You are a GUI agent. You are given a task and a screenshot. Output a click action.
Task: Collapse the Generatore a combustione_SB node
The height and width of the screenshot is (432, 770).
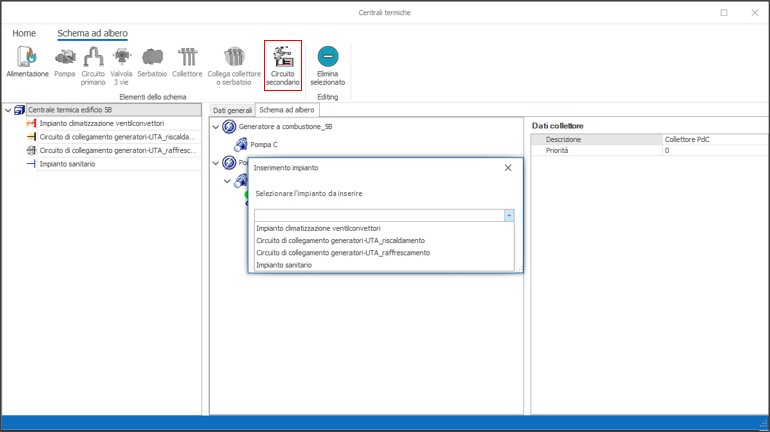[x=215, y=127]
